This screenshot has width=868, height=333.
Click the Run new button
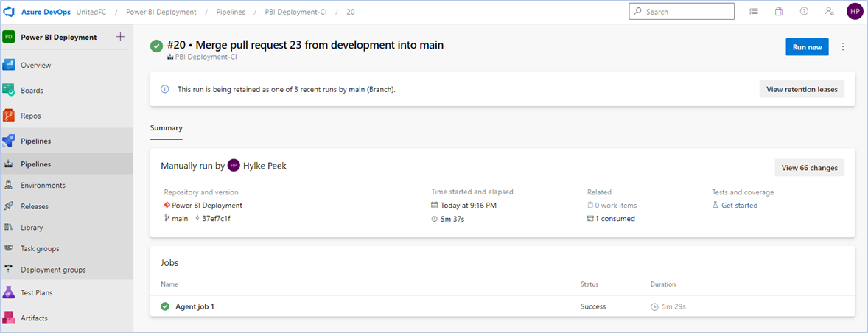click(807, 47)
